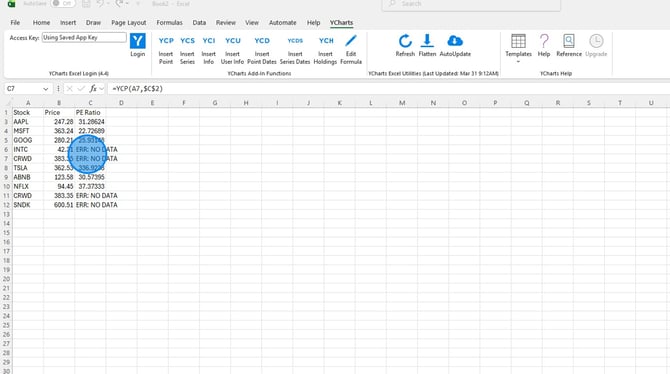The height and width of the screenshot is (374, 670).
Task: Select the YCharts ribbon tab
Action: coord(341,22)
